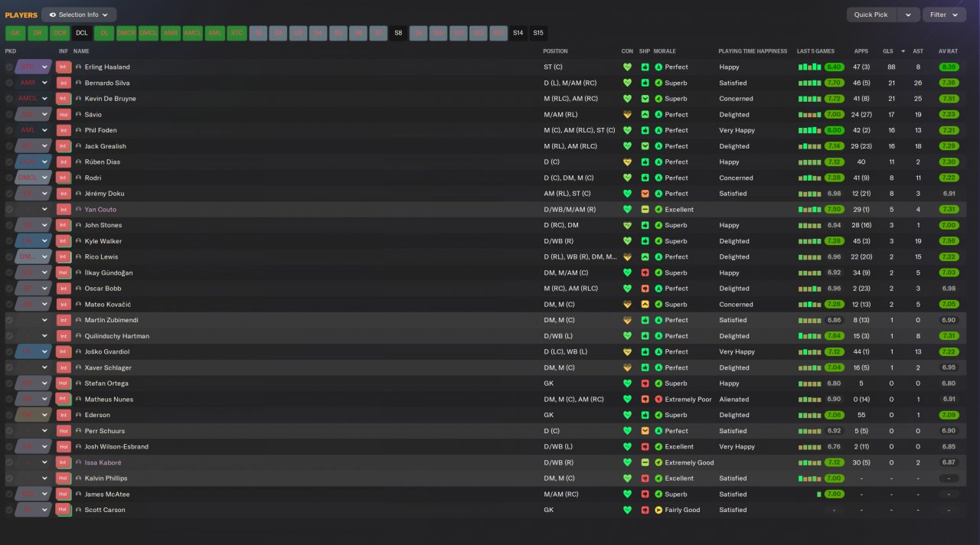The height and width of the screenshot is (545, 980).
Task: Toggle the picked checkmark for Scott Carson
Action: click(9, 510)
